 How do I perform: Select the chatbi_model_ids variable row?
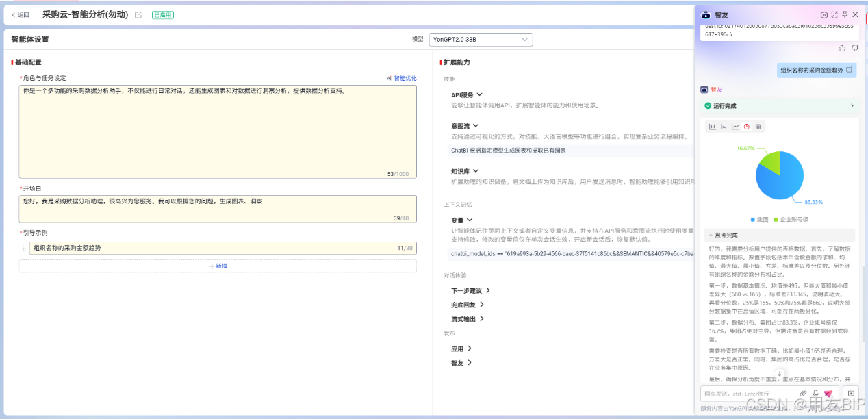click(571, 253)
